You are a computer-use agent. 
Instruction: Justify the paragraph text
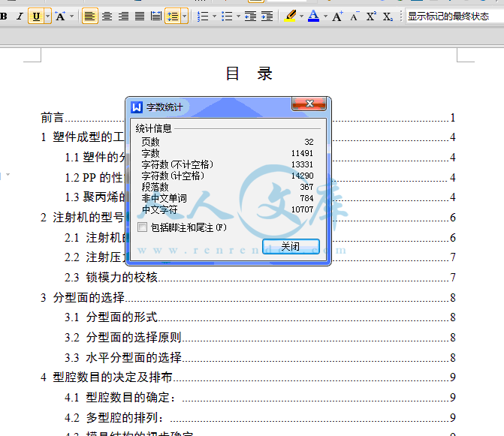140,16
